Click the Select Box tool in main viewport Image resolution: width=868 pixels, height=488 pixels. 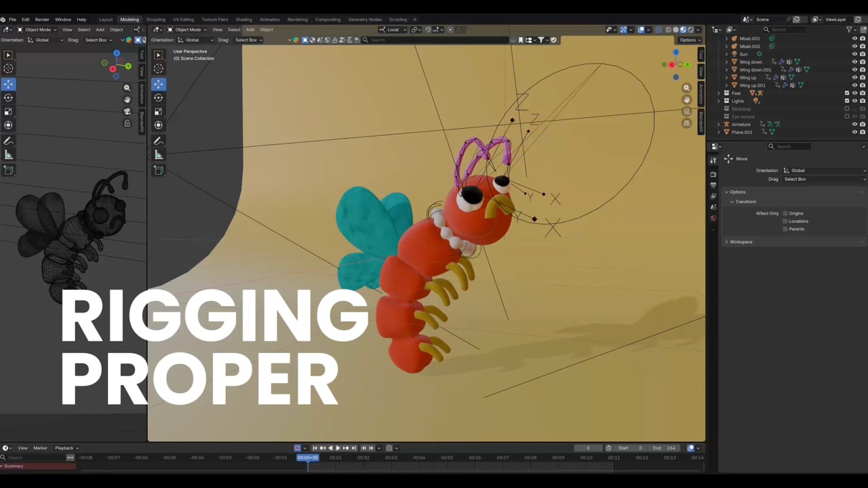(158, 55)
